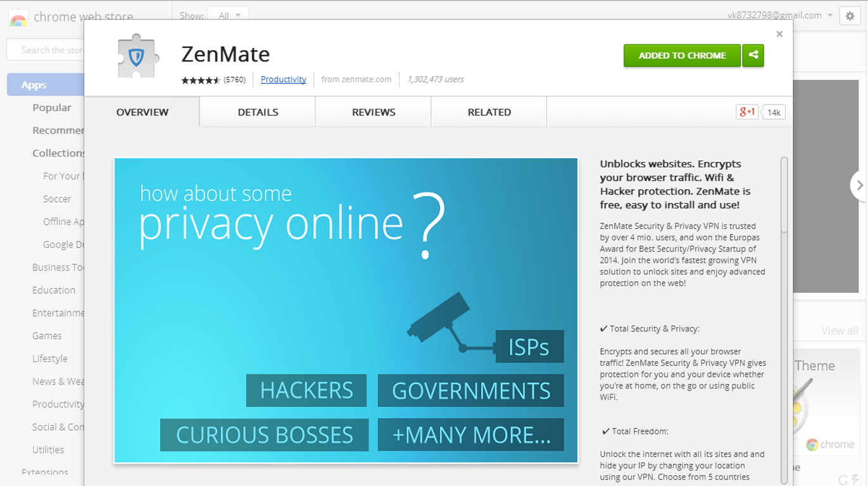The height and width of the screenshot is (486, 868).
Task: Click the Added to Chrome button
Action: [x=682, y=55]
